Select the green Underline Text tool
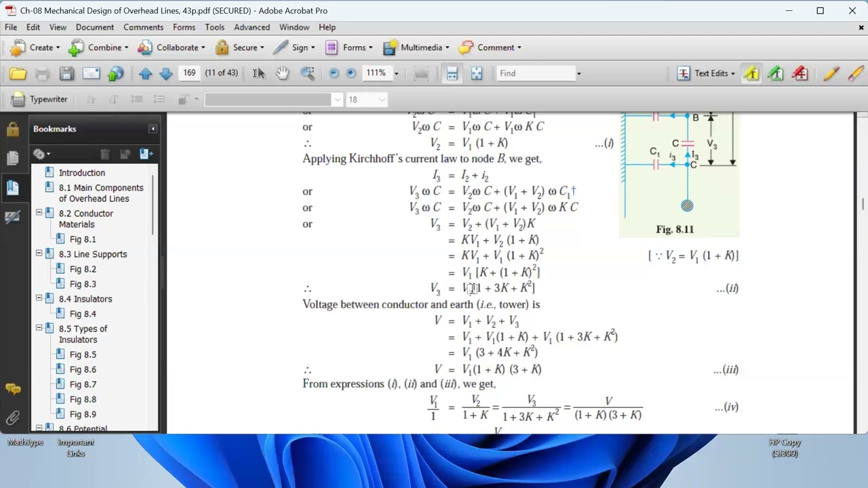Screen dimensions: 868x488 pyautogui.click(x=776, y=73)
